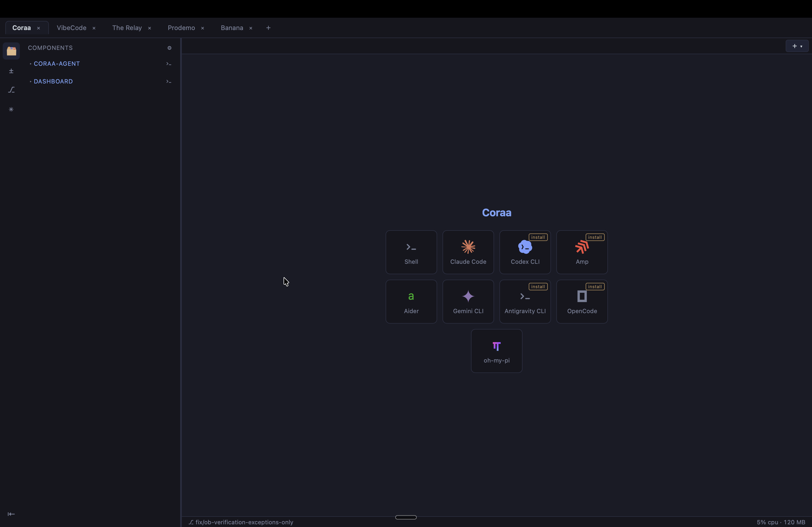Expand the DASHBOARD tree node

[31, 82]
